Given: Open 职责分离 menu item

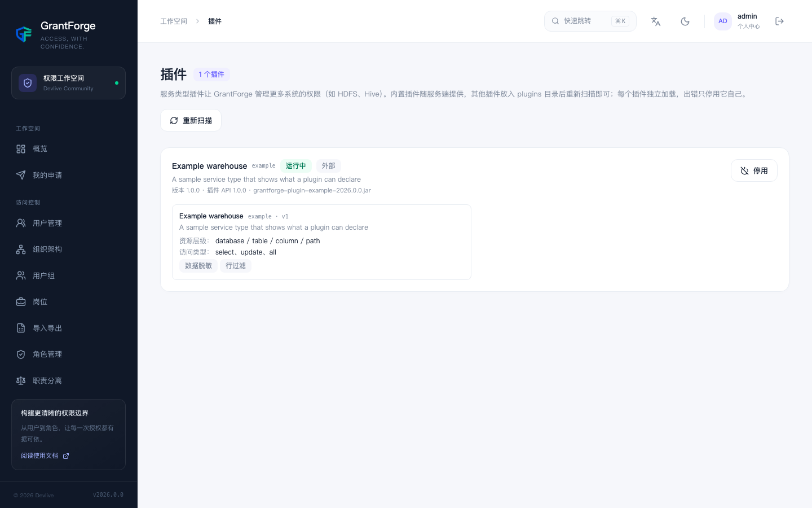Looking at the screenshot, I should (x=68, y=380).
